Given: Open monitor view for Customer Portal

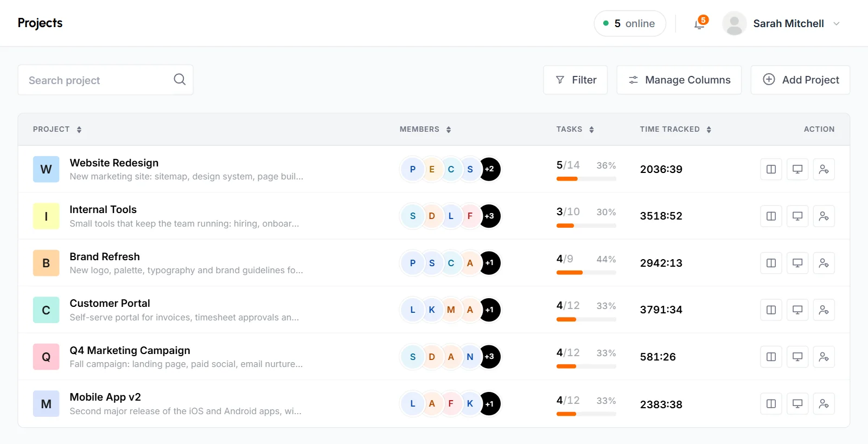Looking at the screenshot, I should tap(797, 310).
